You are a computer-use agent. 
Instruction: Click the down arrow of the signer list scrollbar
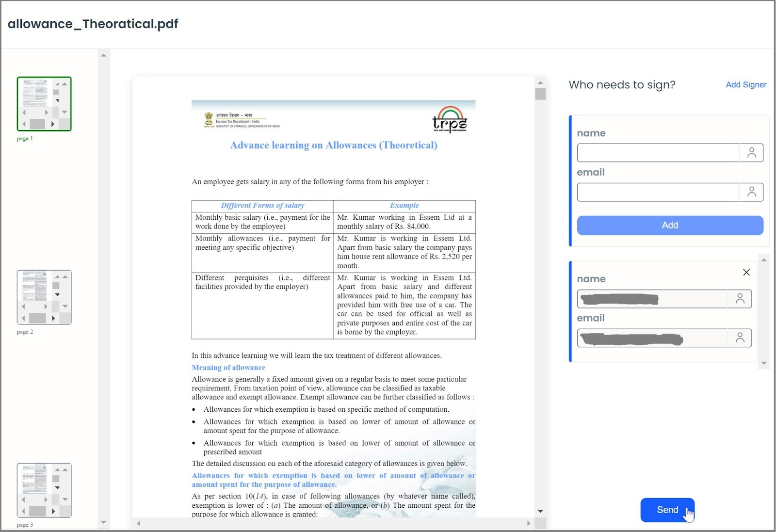[x=764, y=363]
